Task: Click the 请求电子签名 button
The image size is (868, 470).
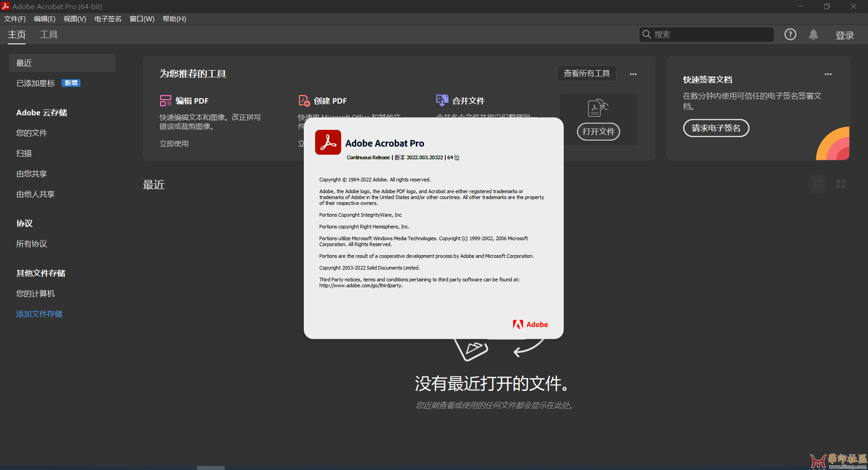Action: click(x=716, y=128)
